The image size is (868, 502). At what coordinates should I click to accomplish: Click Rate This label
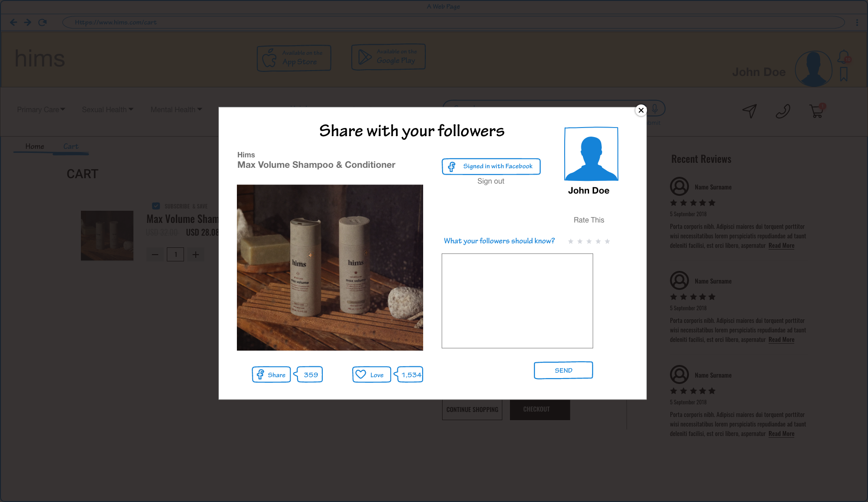pyautogui.click(x=589, y=220)
